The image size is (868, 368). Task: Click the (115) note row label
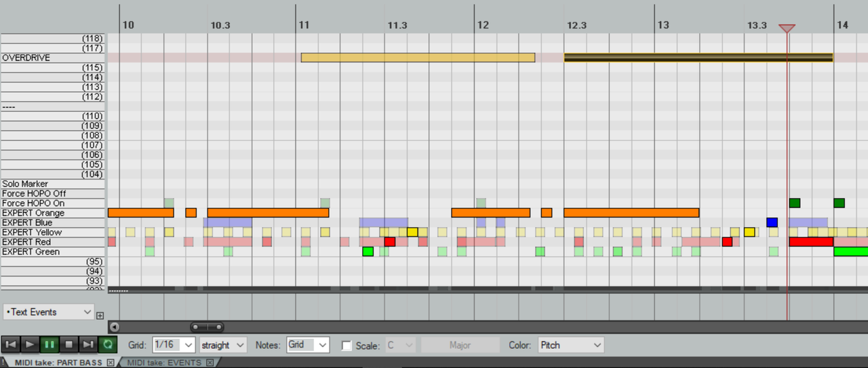point(53,68)
